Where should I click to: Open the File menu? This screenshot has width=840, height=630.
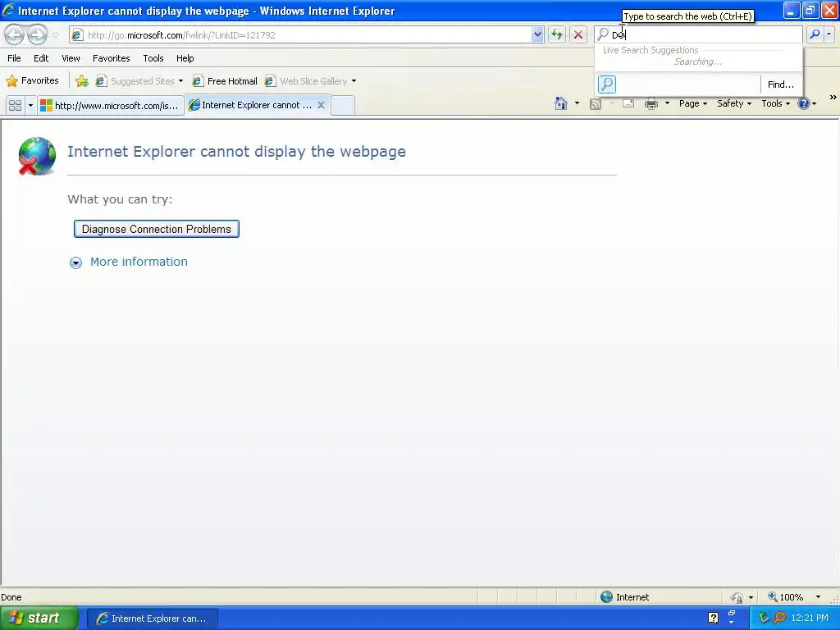[x=15, y=58]
